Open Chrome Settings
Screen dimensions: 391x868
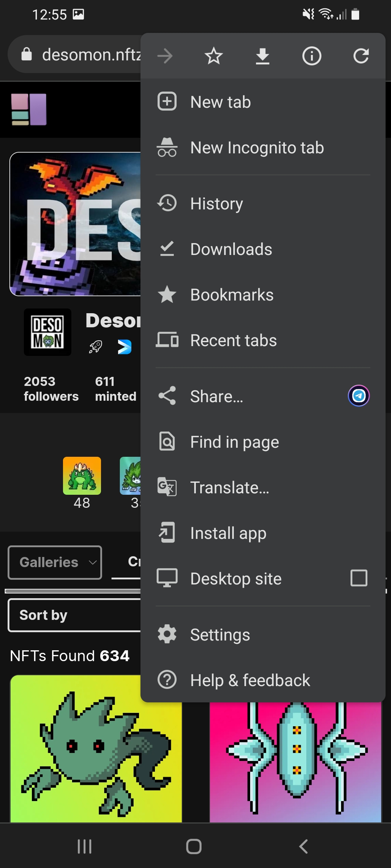[x=220, y=635]
